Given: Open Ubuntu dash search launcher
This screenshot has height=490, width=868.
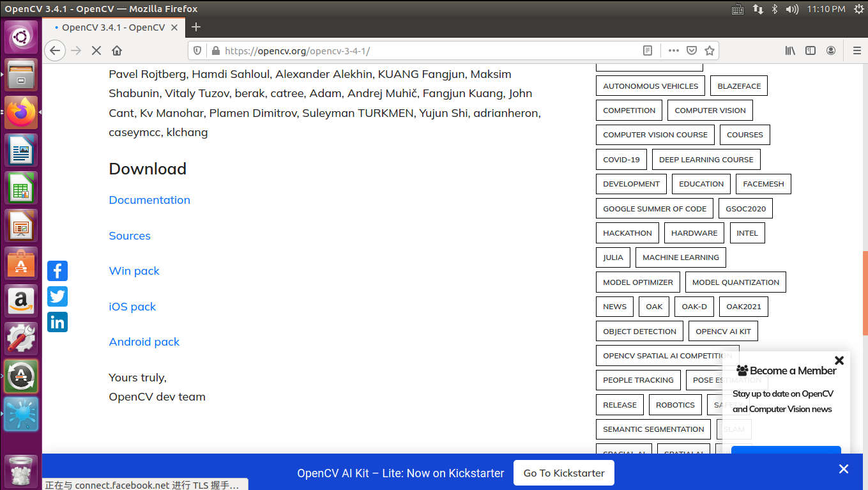Looking at the screenshot, I should click(x=21, y=37).
